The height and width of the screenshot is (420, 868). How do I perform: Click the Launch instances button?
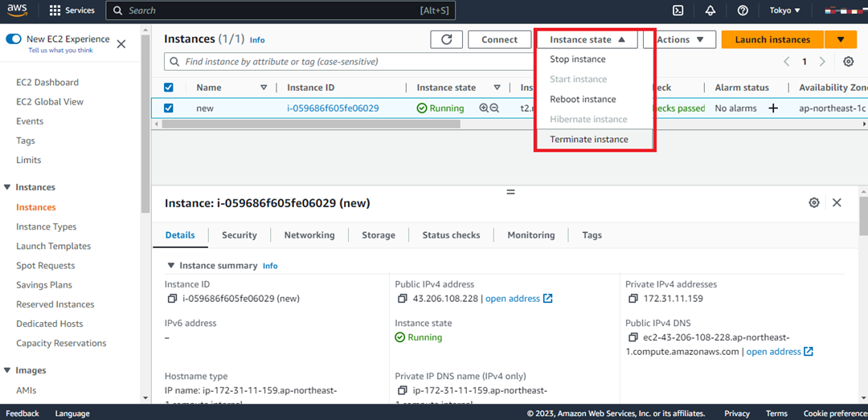click(772, 39)
